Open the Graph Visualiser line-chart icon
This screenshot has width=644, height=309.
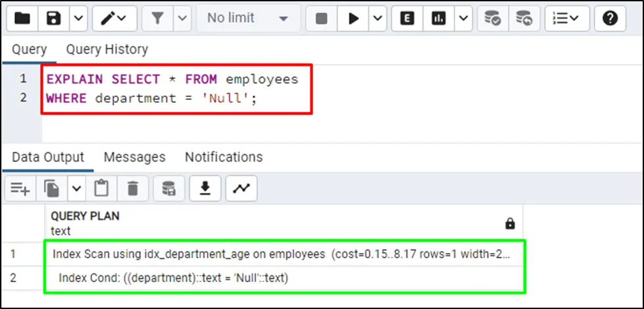coord(241,189)
